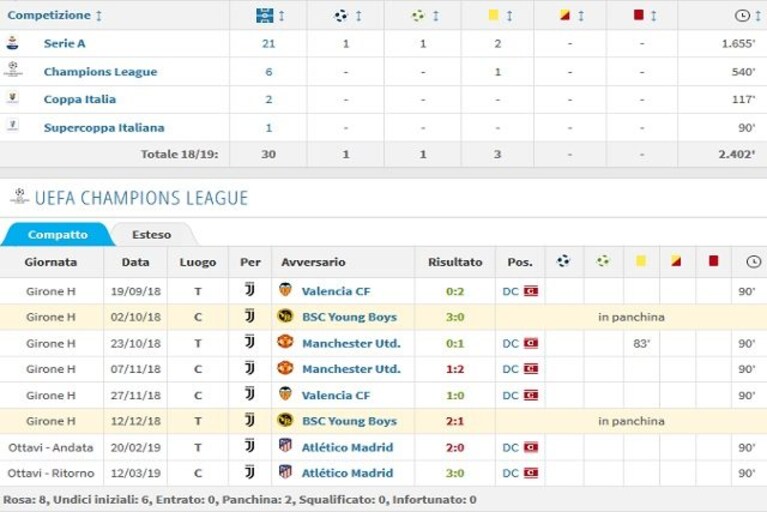Toggle sort arrows next to Competizione
Viewport: 767px width, 512px height.
point(99,16)
